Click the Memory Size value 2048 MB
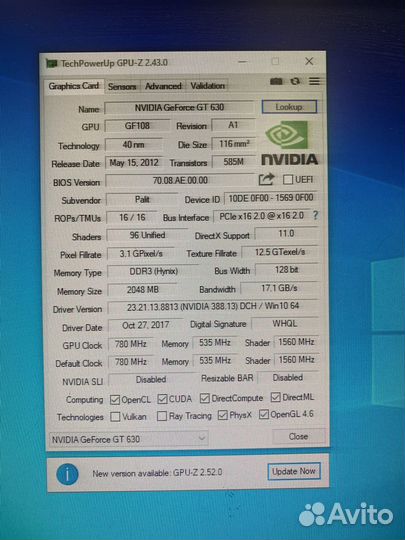The image size is (405, 540). tap(143, 290)
